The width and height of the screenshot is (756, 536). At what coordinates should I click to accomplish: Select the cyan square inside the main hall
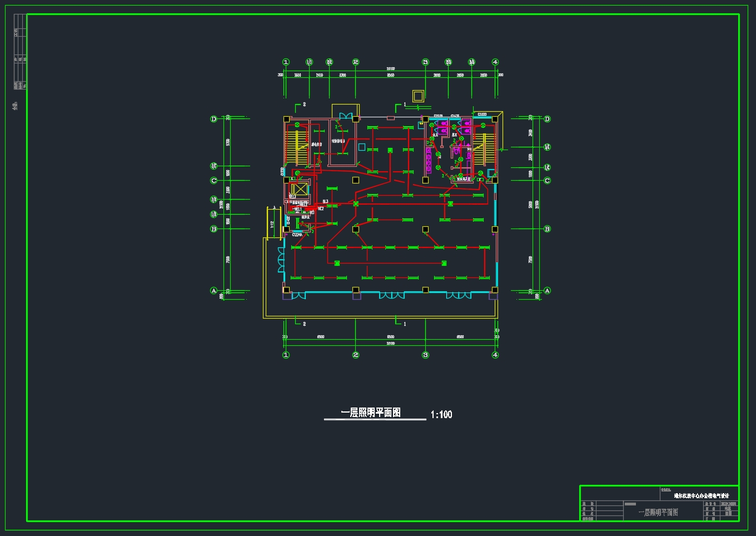point(362,147)
